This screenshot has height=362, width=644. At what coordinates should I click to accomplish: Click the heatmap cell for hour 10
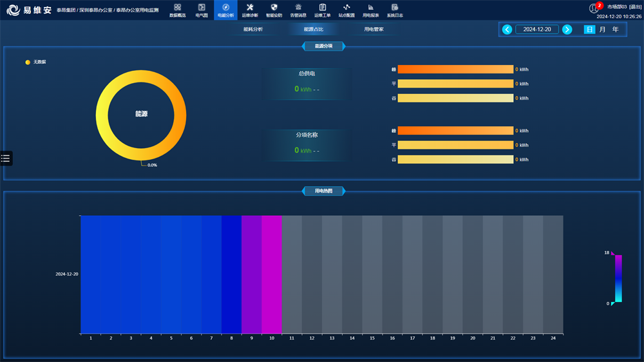click(x=272, y=274)
